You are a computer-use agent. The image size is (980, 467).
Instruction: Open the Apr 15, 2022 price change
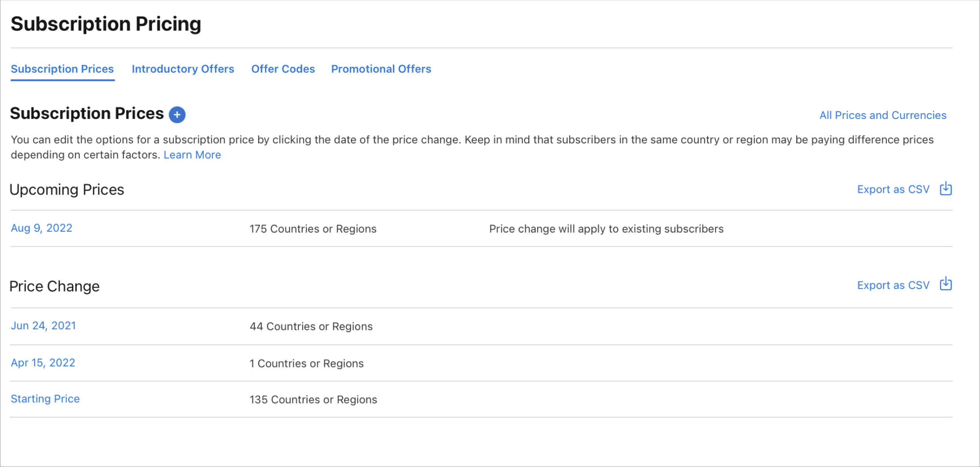43,363
